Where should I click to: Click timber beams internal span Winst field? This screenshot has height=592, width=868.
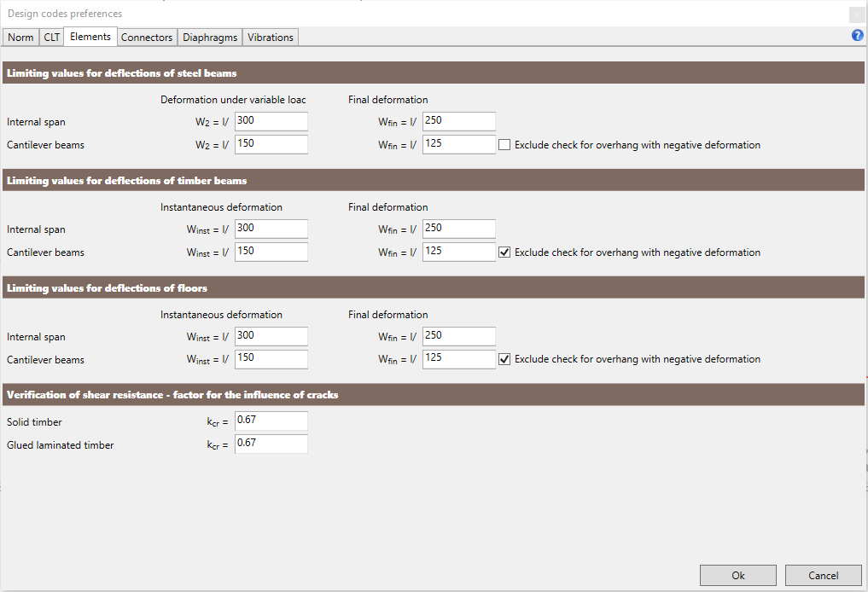(271, 229)
